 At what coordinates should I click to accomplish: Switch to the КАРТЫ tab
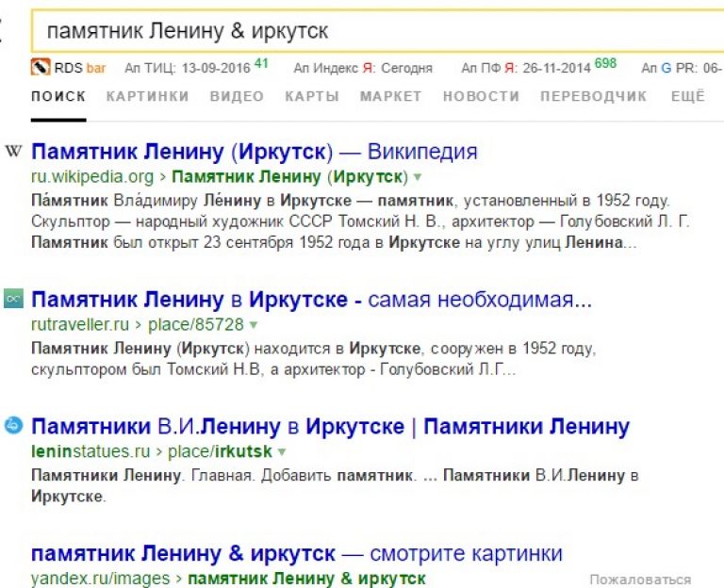312,96
